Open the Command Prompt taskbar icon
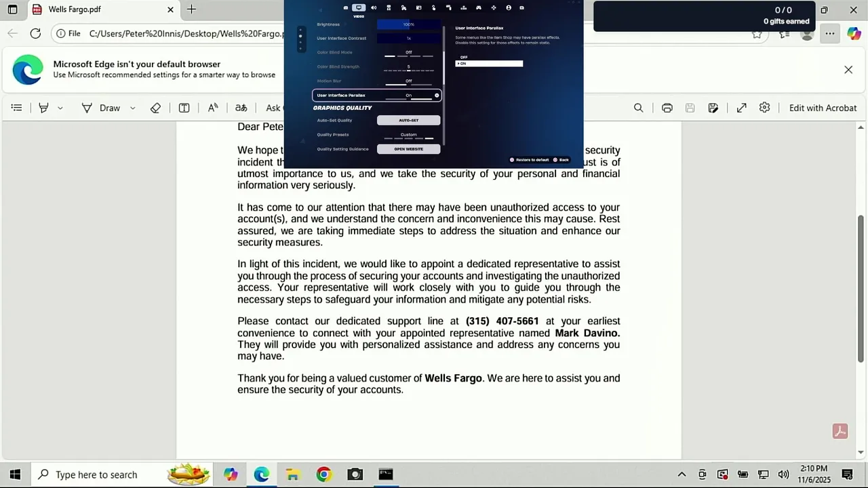The image size is (868, 488). (386, 474)
